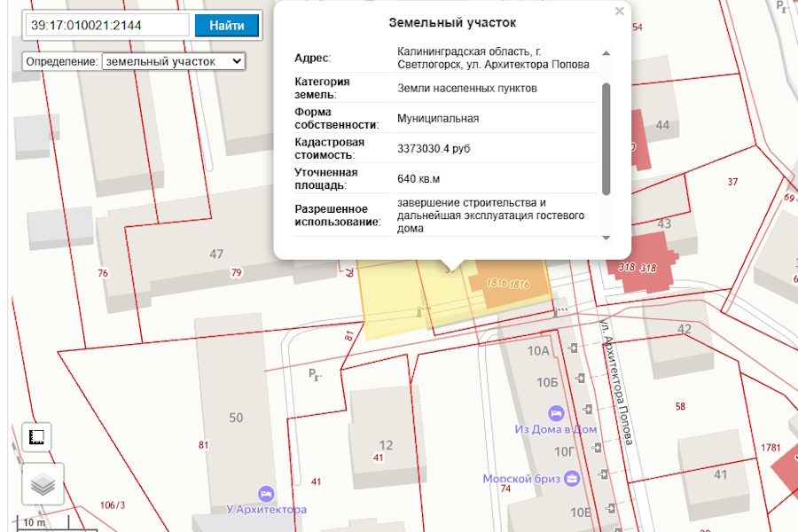798x532 pixels.
Task: Click the small traffic sign icon on yellow parcel
Action: (x=421, y=310)
